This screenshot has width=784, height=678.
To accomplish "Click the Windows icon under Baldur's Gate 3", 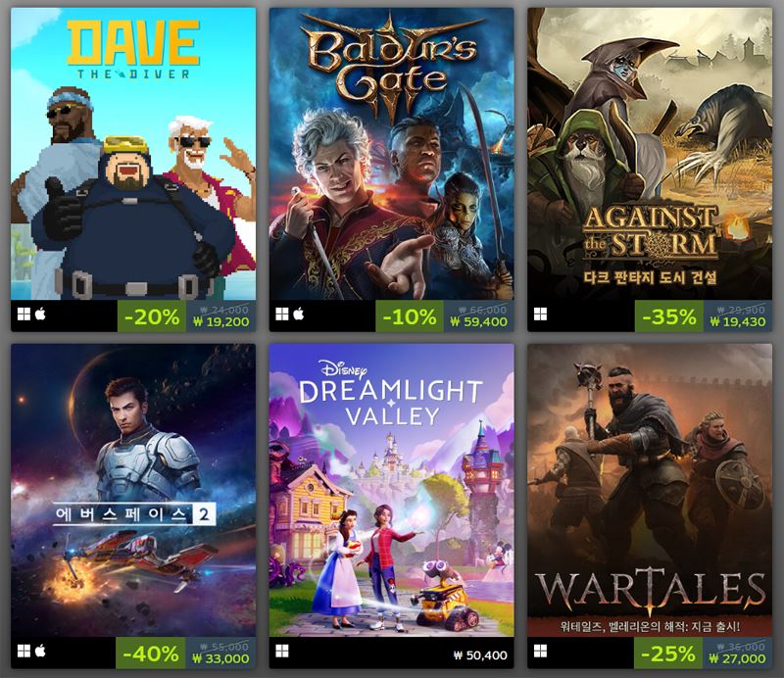I will click(x=282, y=314).
